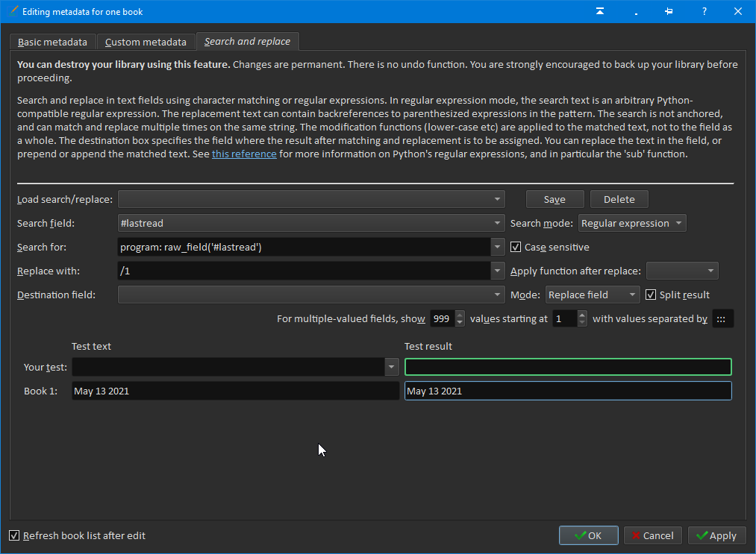This screenshot has height=554, width=756.
Task: Decrease the show 999 values spinner
Action: (460, 322)
